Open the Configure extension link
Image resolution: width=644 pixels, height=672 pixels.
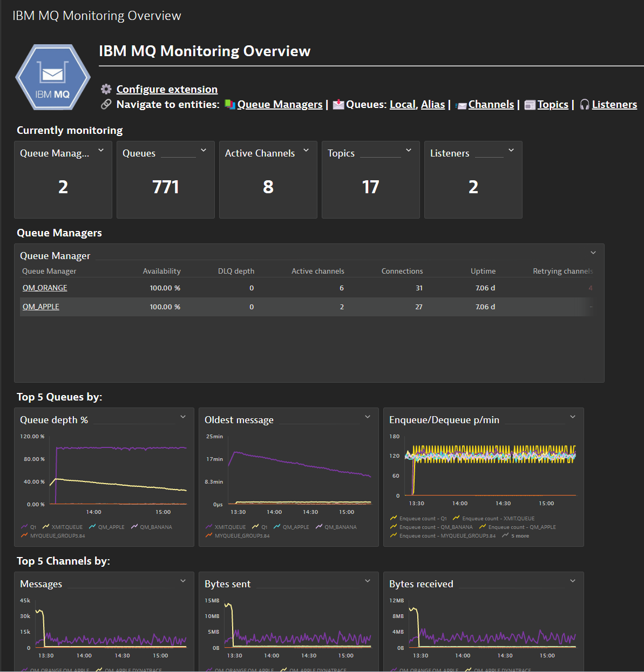167,89
